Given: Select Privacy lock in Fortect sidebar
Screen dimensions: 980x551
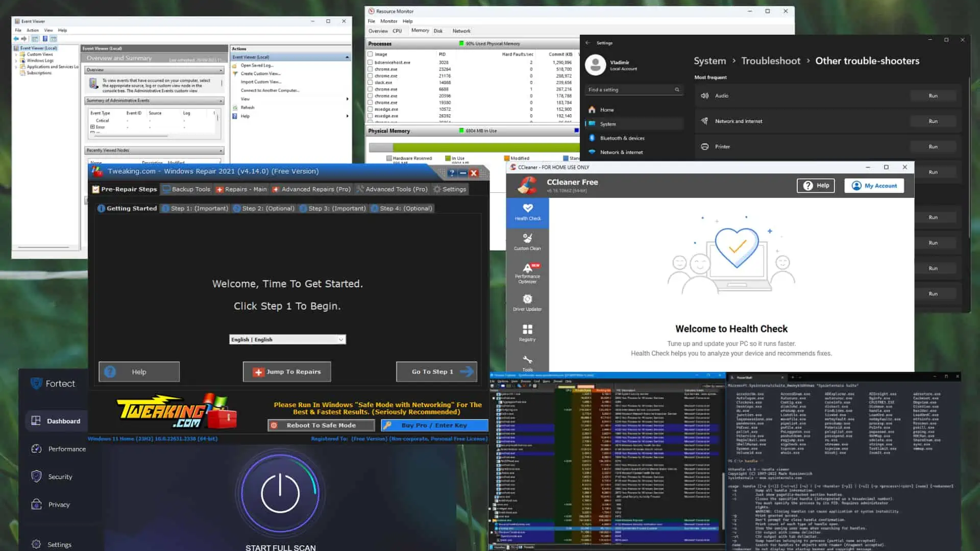Looking at the screenshot, I should point(36,505).
